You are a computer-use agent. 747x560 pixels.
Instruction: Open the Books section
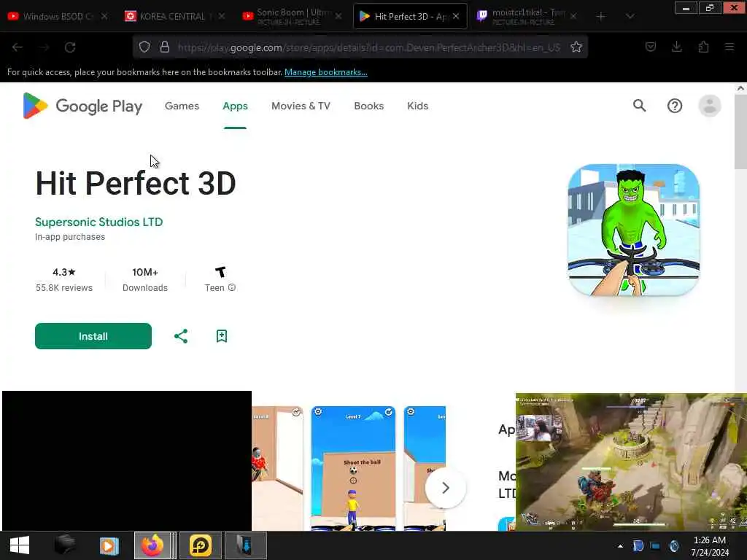point(368,106)
